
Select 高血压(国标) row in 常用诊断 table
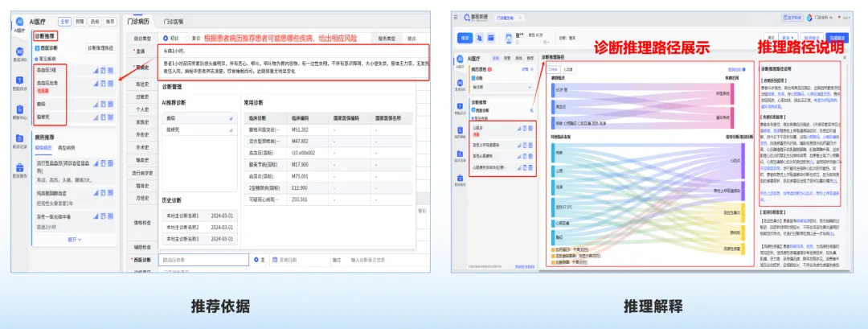[329, 151]
